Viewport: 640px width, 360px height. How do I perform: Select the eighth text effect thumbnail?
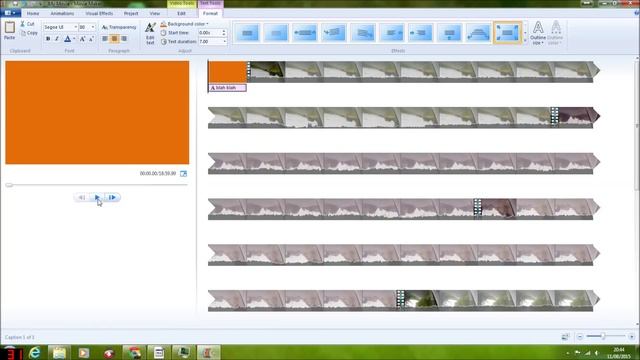point(449,33)
